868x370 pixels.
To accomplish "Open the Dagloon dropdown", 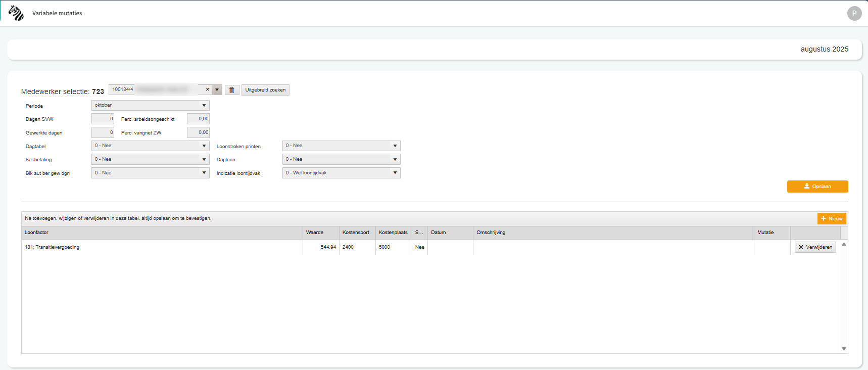I will click(x=341, y=159).
